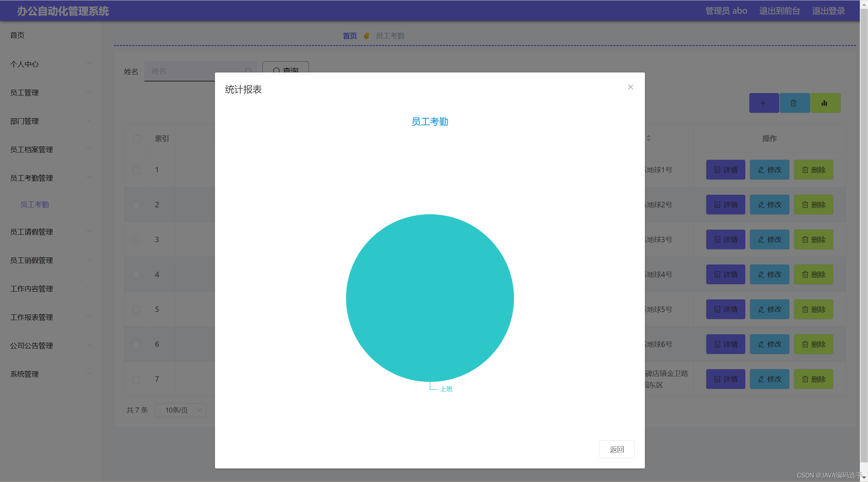868x482 pixels.
Task: Focus the 姓名 search input field
Action: [x=200, y=71]
